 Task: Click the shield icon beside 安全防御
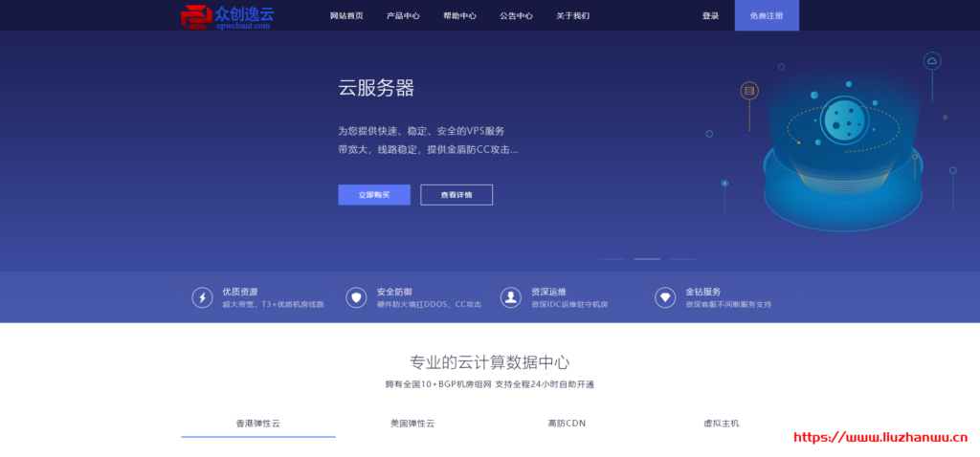coord(356,297)
